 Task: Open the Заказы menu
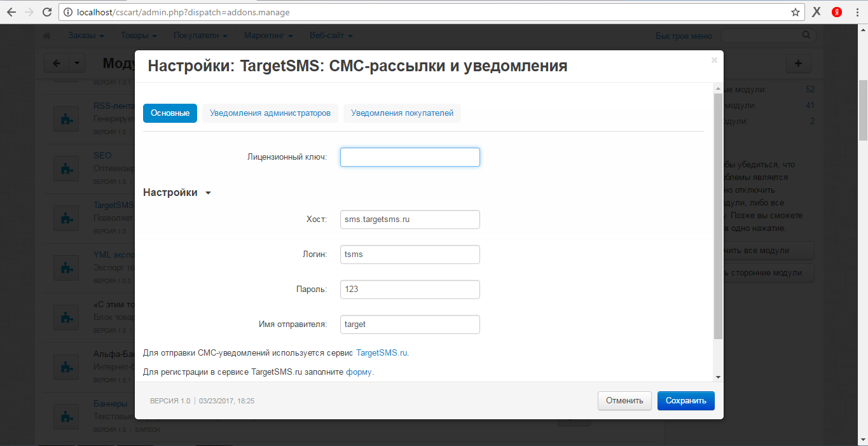[x=86, y=36]
